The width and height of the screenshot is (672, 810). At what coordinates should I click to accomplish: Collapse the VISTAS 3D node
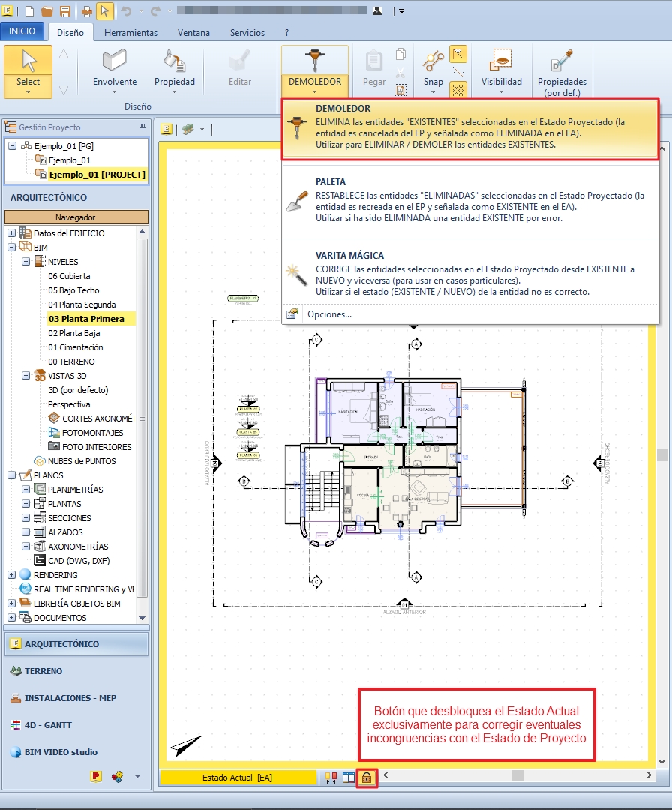(25, 376)
